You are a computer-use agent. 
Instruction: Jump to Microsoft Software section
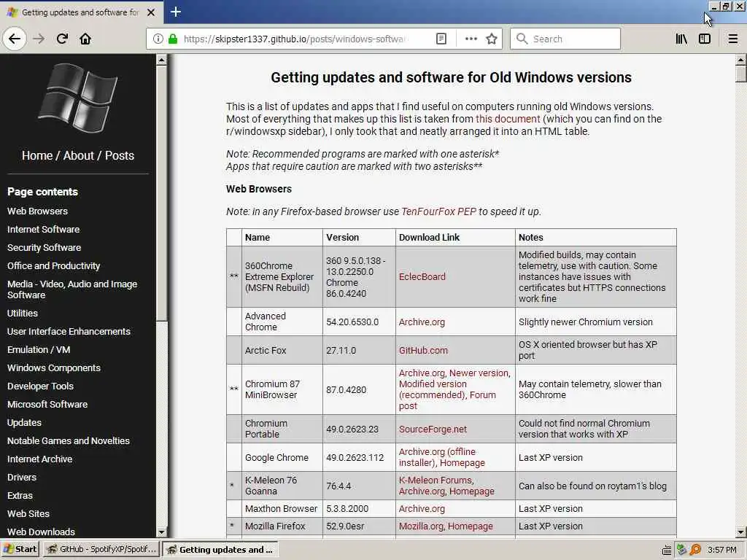(47, 404)
